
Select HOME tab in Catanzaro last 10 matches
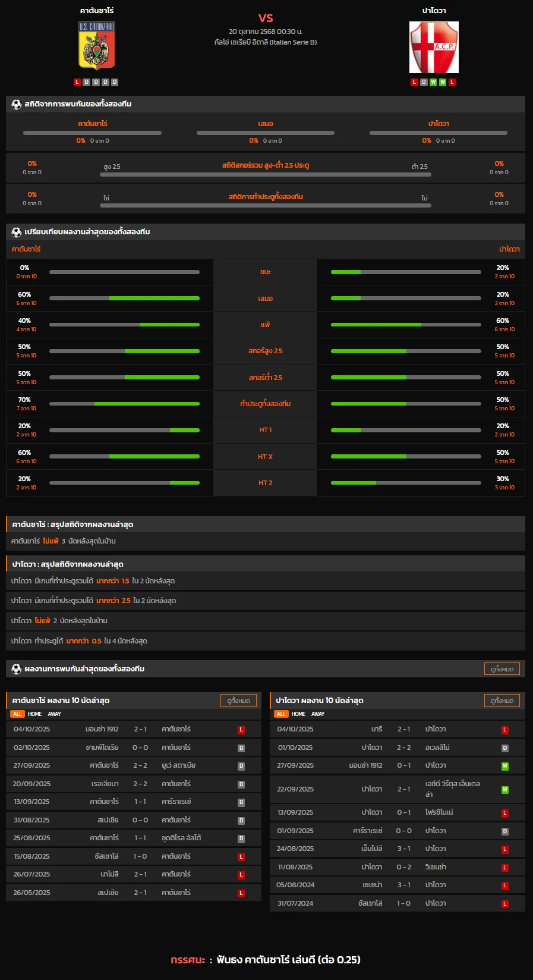[x=35, y=714]
